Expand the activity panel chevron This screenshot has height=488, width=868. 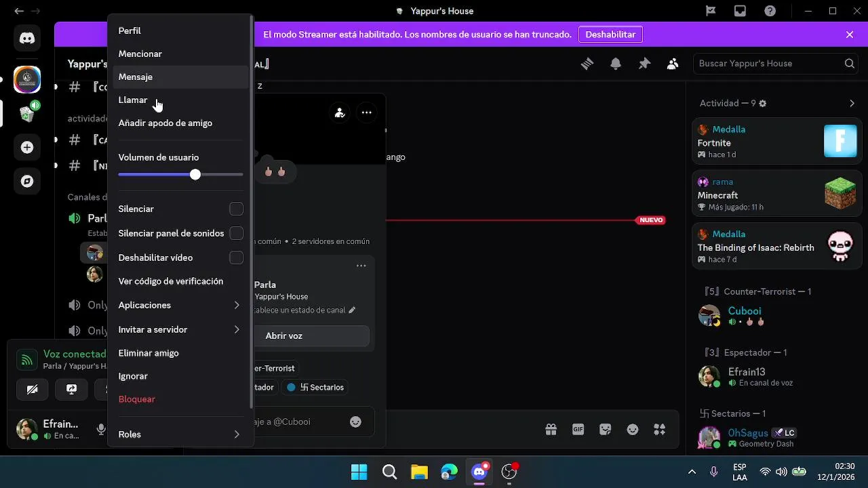pyautogui.click(x=852, y=104)
